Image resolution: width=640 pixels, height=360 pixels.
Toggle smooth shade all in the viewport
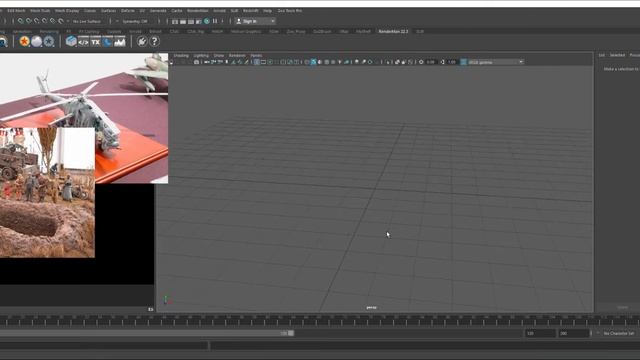point(313,62)
